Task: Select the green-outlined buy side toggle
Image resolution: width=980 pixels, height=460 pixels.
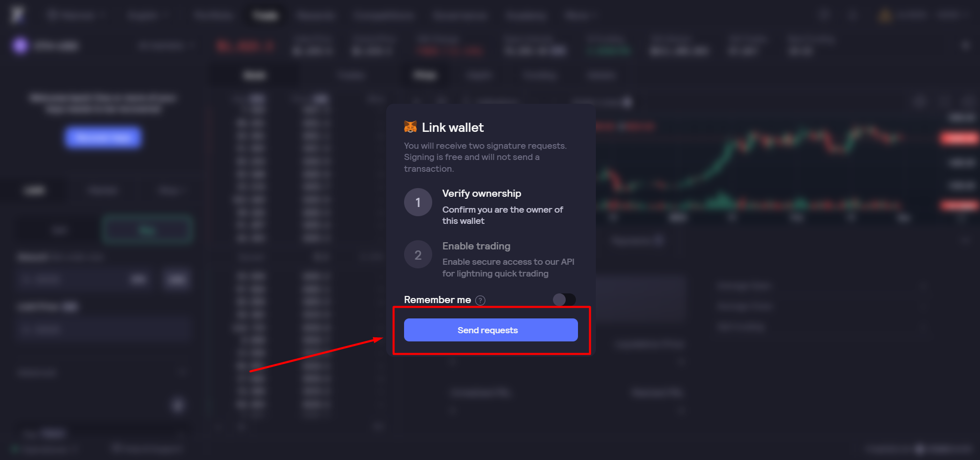Action: pyautogui.click(x=147, y=231)
